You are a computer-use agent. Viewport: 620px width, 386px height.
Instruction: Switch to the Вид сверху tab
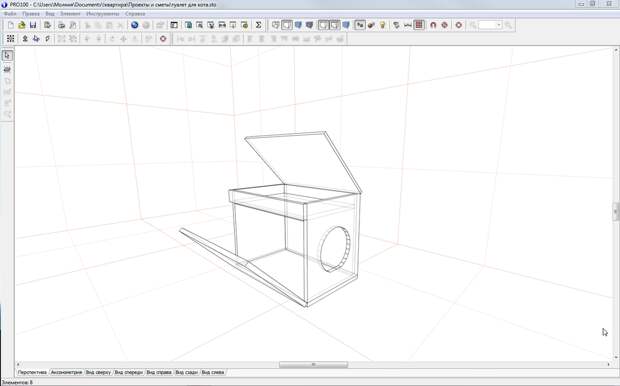tap(98, 372)
